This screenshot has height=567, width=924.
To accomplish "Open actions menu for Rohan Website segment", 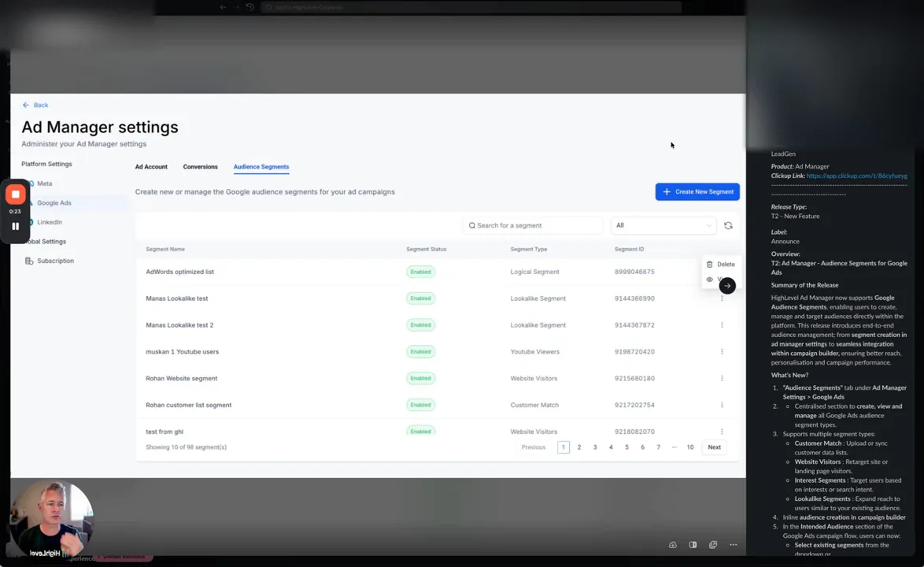I will click(722, 378).
